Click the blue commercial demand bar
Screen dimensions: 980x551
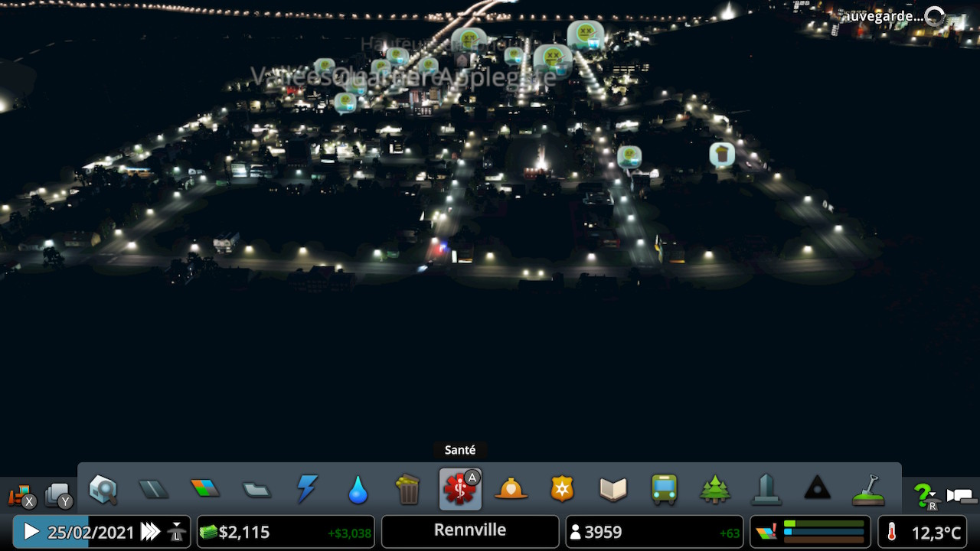tap(824, 532)
